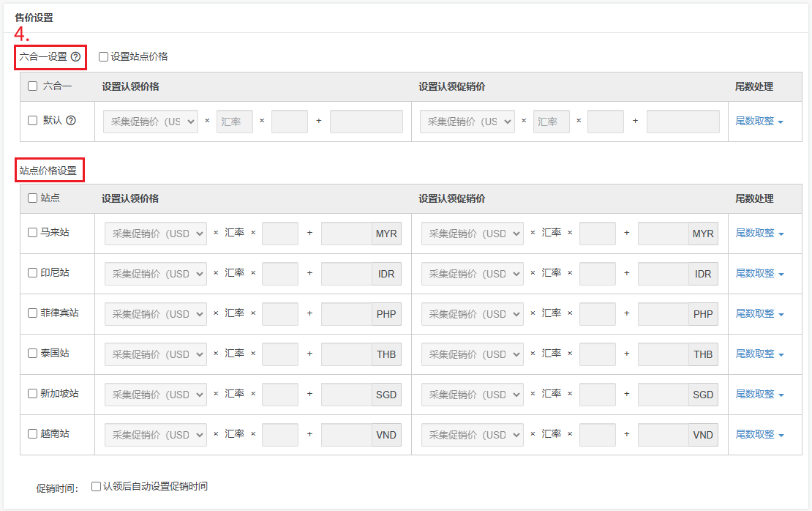This screenshot has width=812, height=511.
Task: Open 尾数取整 dropdown for 默认 row
Action: (759, 122)
